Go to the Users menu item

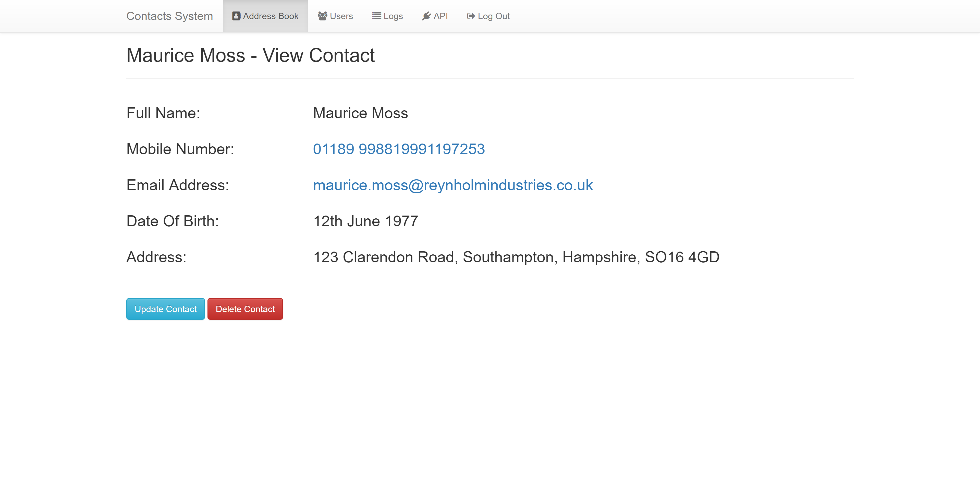tap(336, 16)
